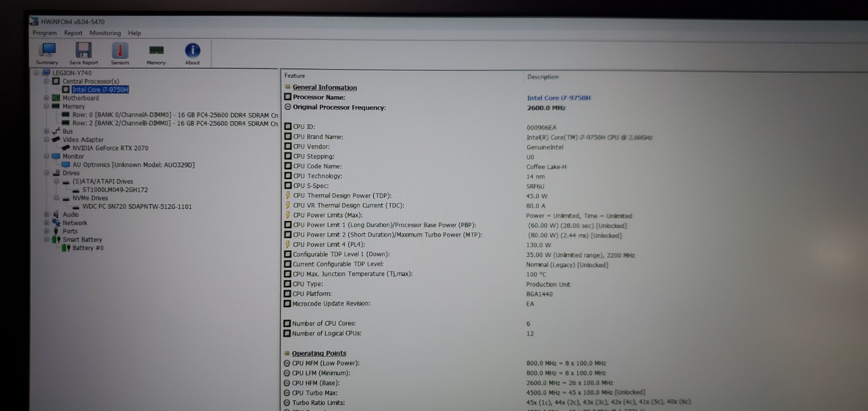Select the NVMe Drives node
868x411 pixels.
tap(90, 198)
